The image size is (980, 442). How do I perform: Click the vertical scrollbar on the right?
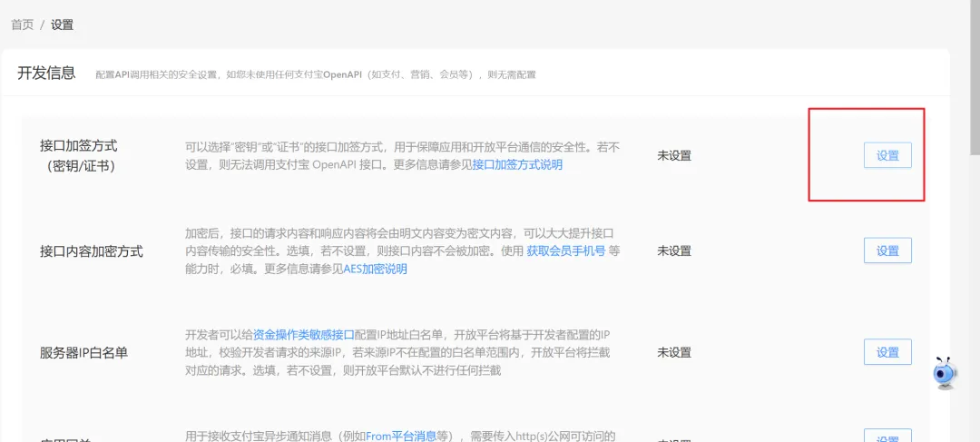974,73
